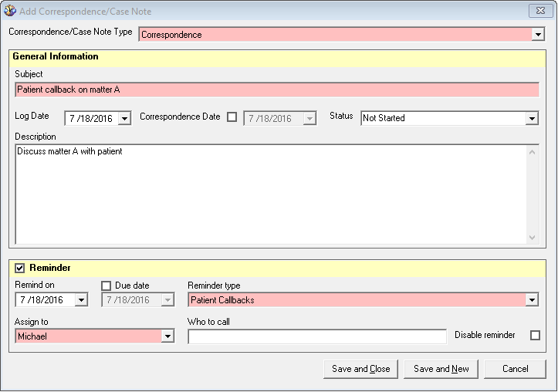The height and width of the screenshot is (392, 558).
Task: Open the Assign to dropdown showing Michael
Action: [167, 336]
